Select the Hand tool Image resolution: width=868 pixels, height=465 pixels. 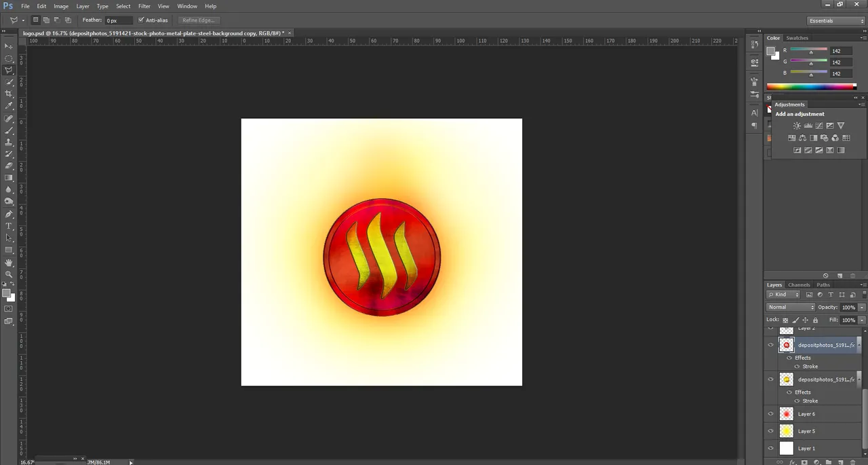9,263
